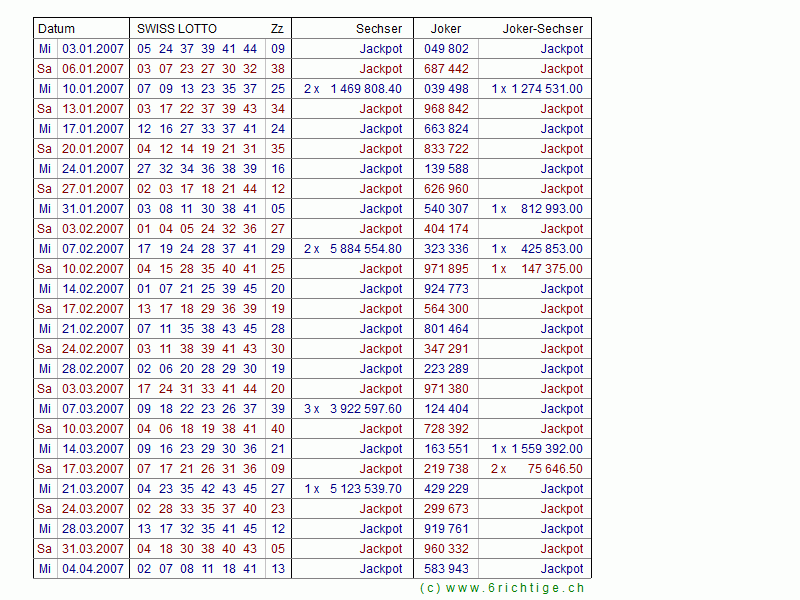The image size is (800, 600).
Task: Select the Joker-Sechser column header
Action: click(x=546, y=29)
